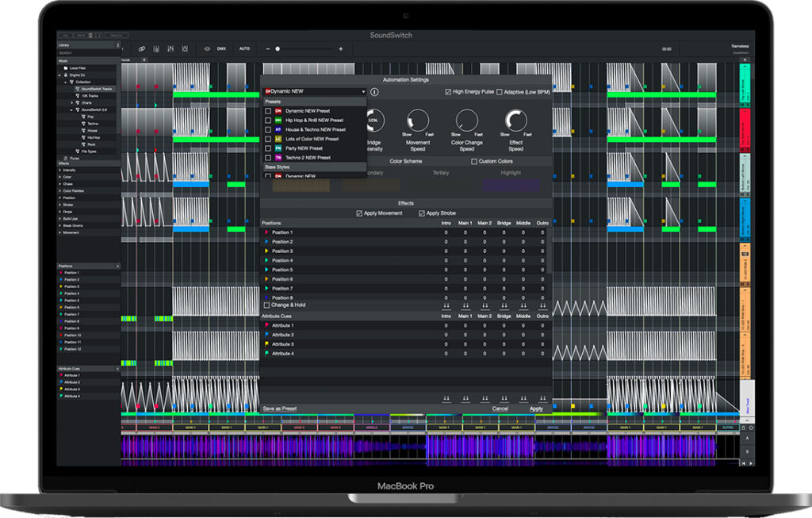The height and width of the screenshot is (518, 812).
Task: Click the zoom in plus icon
Action: coord(341,48)
